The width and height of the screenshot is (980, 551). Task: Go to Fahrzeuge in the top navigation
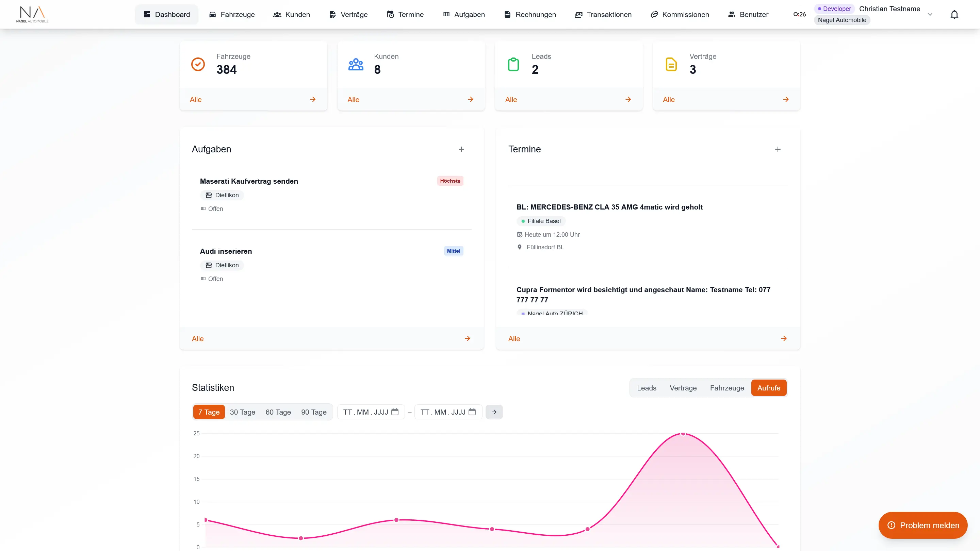232,14
